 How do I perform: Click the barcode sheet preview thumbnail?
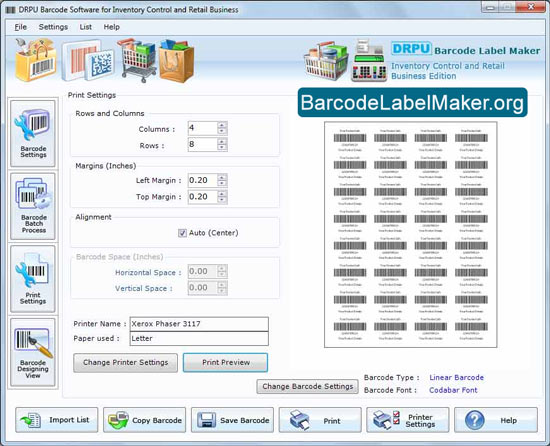click(410, 235)
